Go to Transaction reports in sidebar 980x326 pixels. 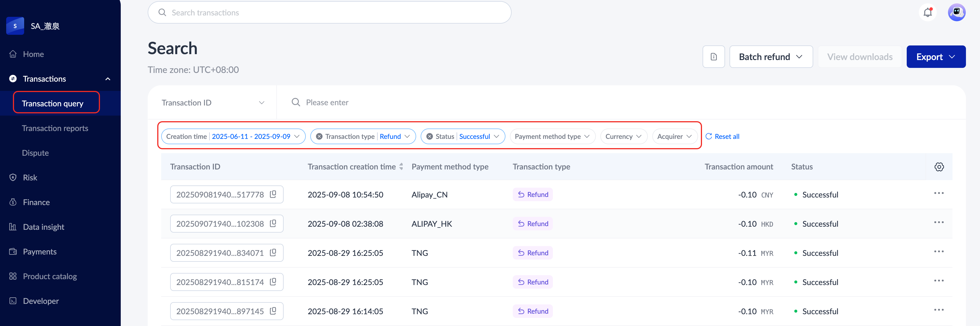55,128
